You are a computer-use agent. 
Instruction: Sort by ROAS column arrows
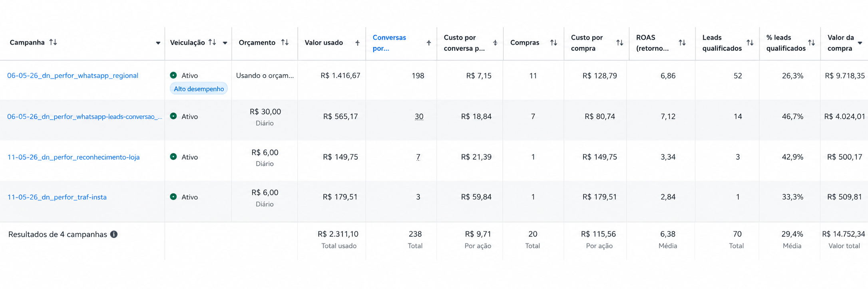[682, 43]
